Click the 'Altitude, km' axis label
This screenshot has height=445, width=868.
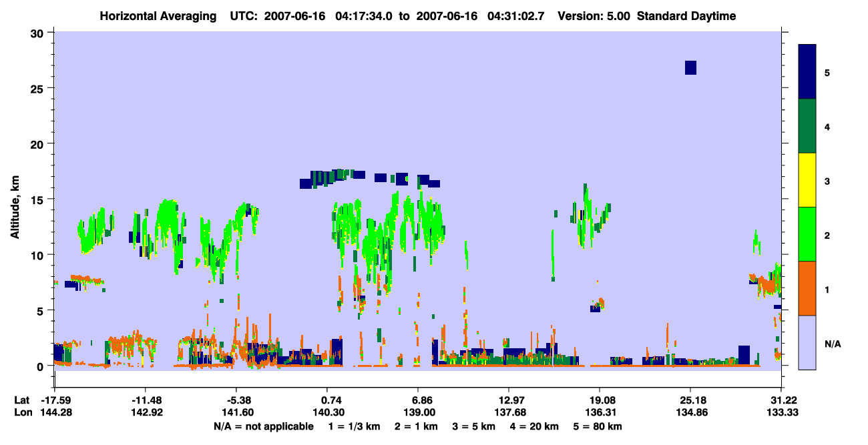(x=15, y=205)
